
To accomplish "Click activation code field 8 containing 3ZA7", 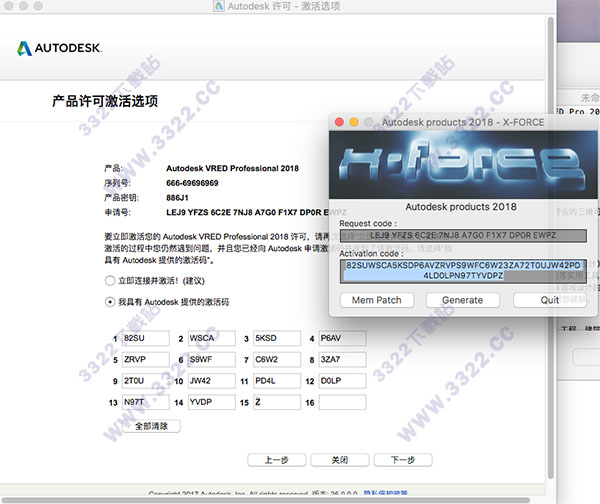I will pyautogui.click(x=342, y=360).
